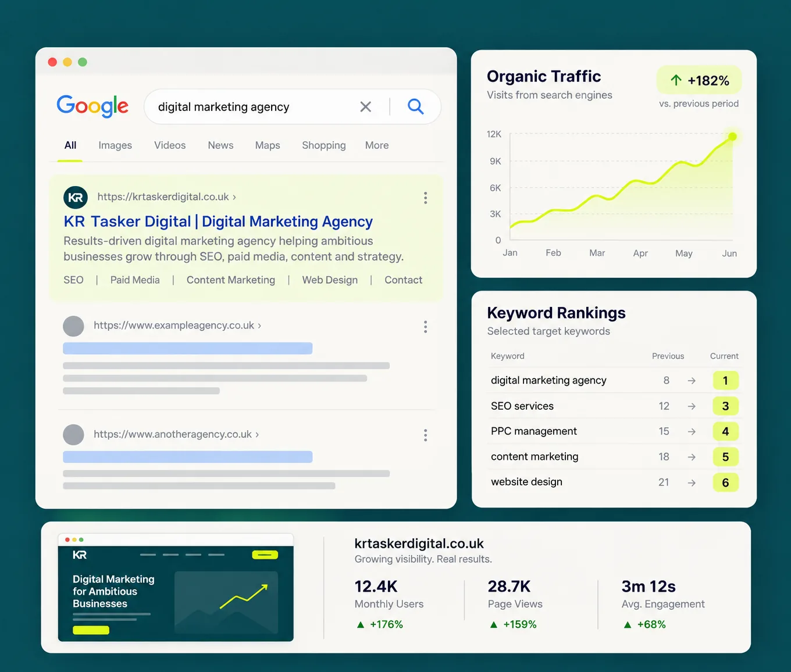
Task: Click the 'content marketing' keyword row label
Action: click(x=535, y=457)
